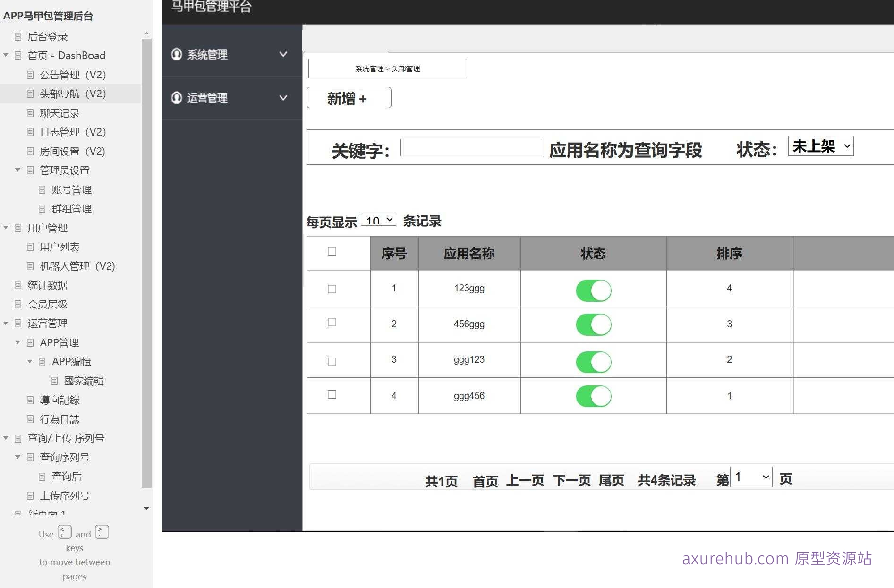Click the 上传序列号 page icon
The image size is (894, 588).
[x=30, y=495]
